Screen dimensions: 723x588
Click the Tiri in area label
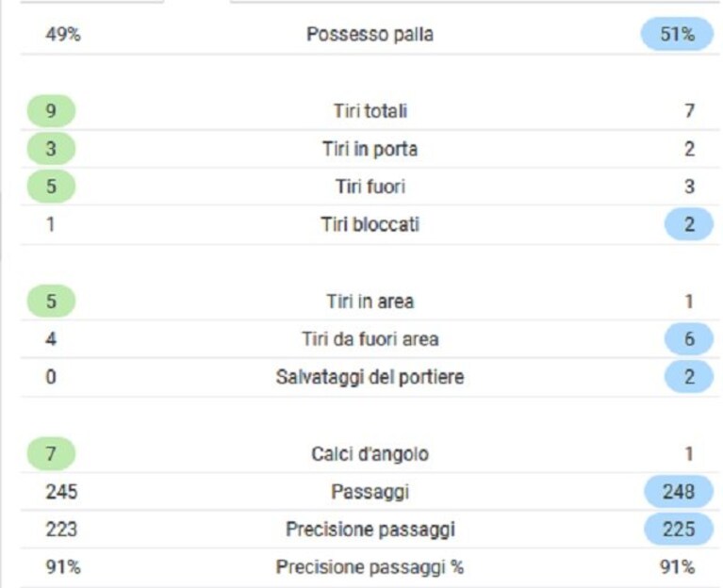pyautogui.click(x=370, y=302)
